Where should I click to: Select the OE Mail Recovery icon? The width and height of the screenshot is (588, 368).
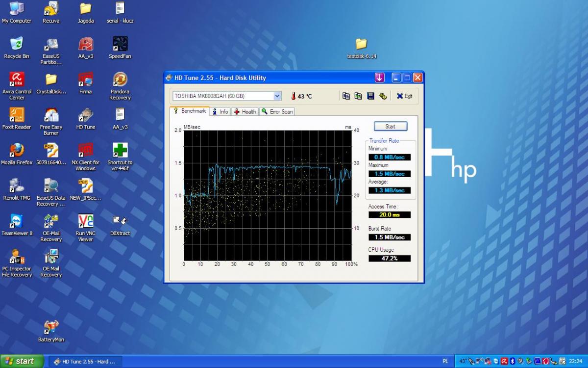[x=51, y=263]
